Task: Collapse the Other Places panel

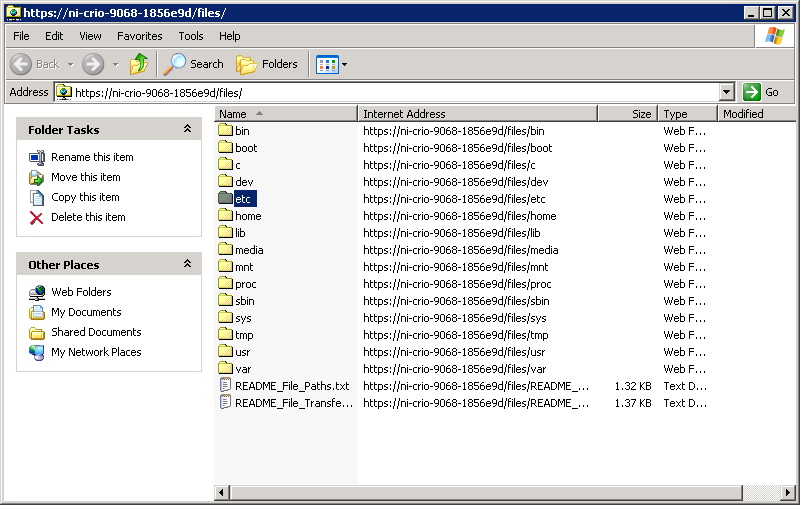Action: (x=187, y=264)
